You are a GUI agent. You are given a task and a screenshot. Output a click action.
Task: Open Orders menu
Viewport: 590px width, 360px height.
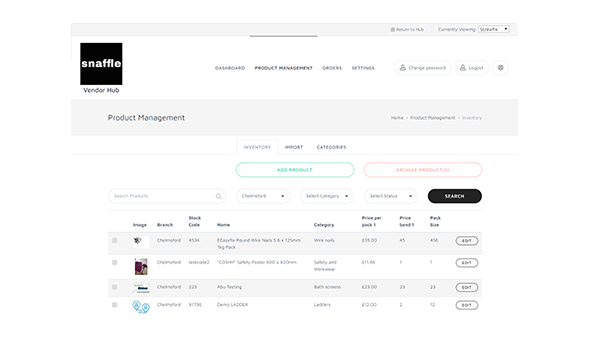pos(332,68)
